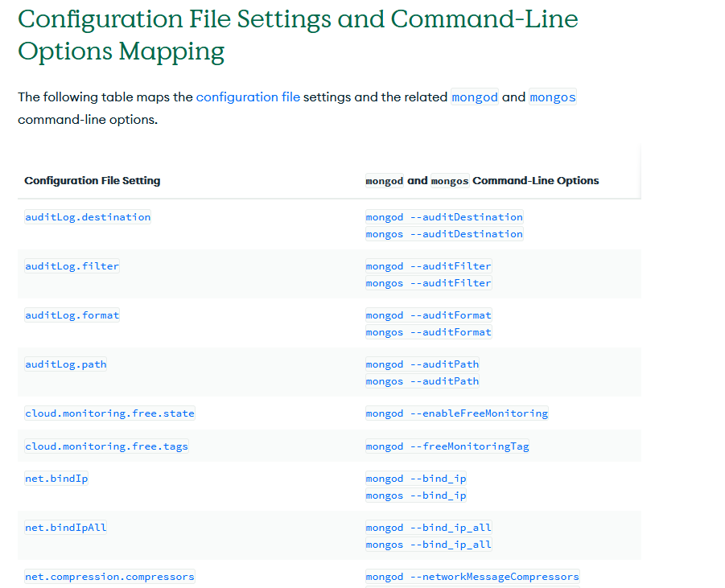
Task: Click mongos --auditFilter option link
Action: 428,283
